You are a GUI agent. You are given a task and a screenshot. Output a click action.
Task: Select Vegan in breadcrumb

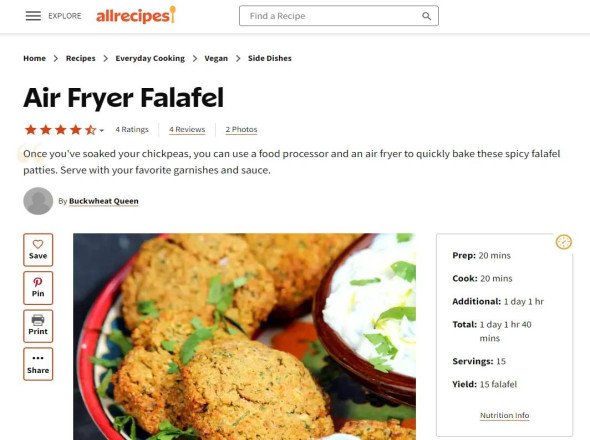(x=216, y=58)
